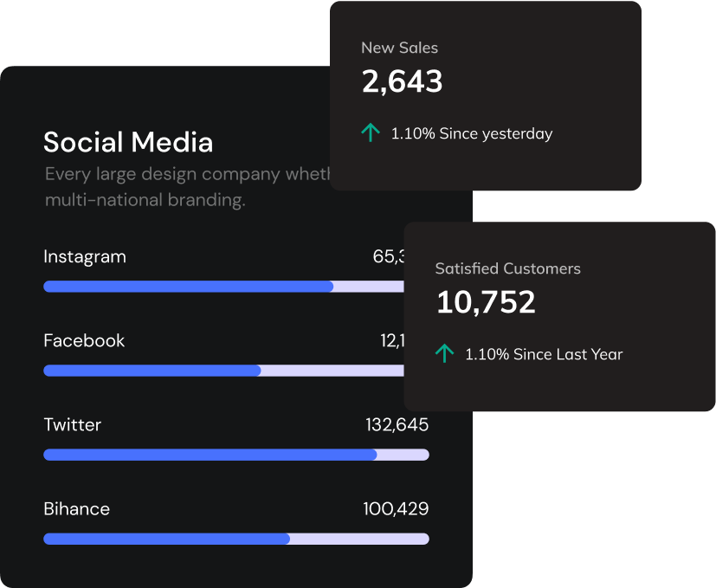Screen dimensions: 716x588
Task: Click the Instagram progress bar
Action: (223, 287)
